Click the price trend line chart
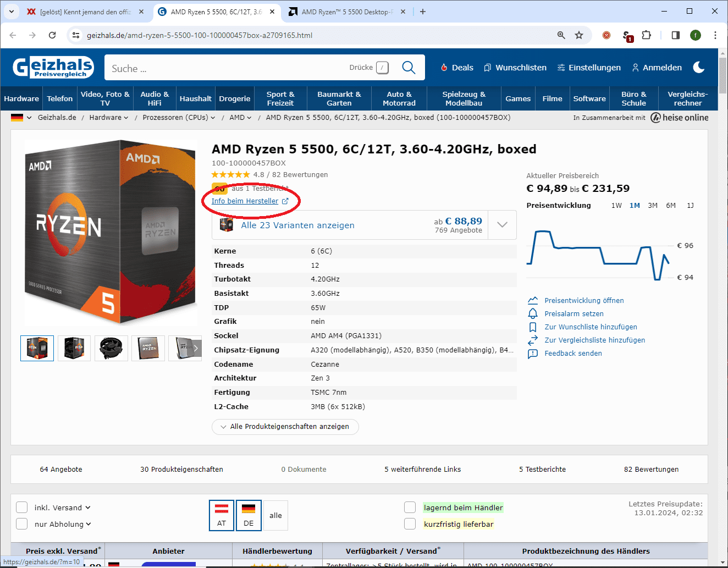Viewport: 728px width, 568px height. click(x=598, y=255)
